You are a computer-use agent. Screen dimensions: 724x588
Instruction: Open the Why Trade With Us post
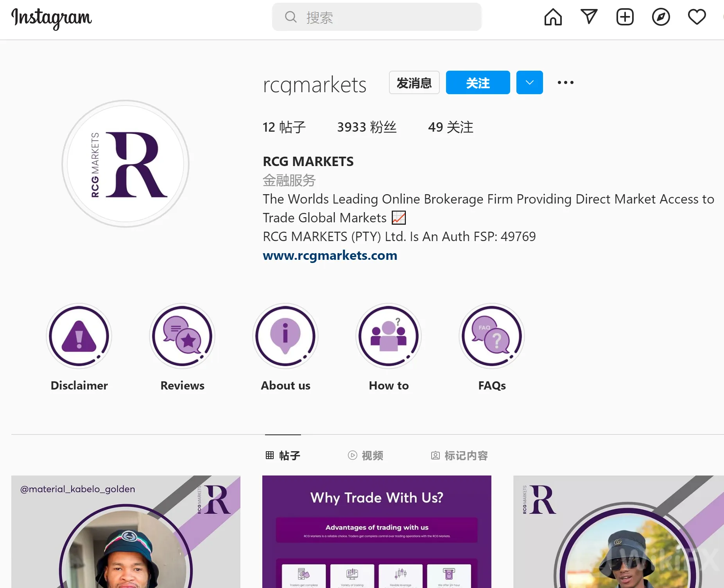377,532
